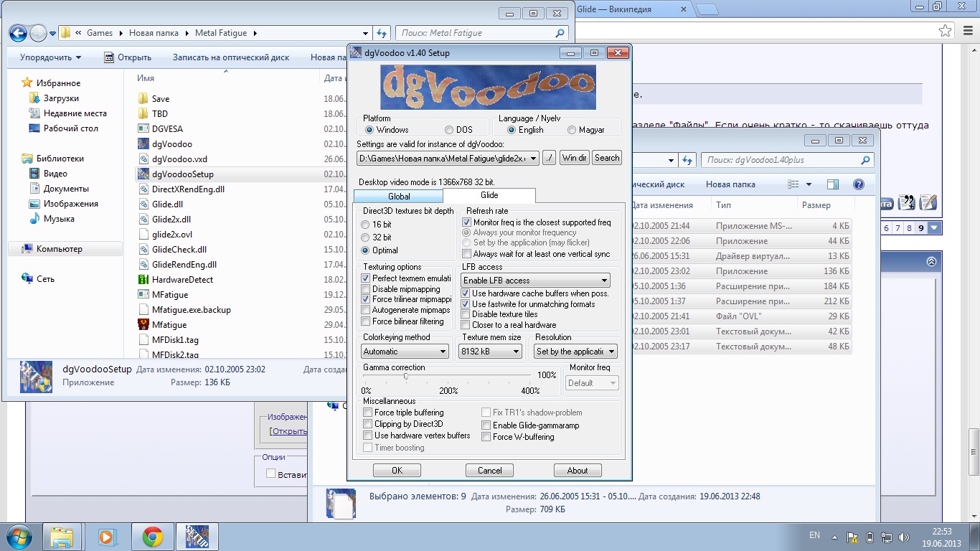980x551 pixels.
Task: Select the TBD folder icon
Action: pos(142,114)
